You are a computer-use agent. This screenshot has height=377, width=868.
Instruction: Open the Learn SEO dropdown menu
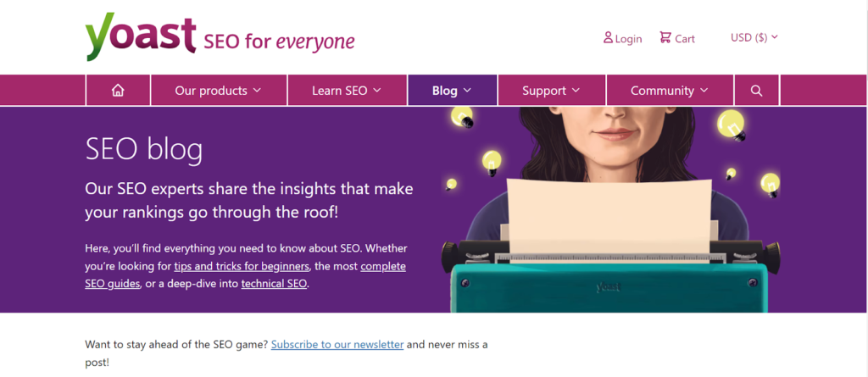tap(347, 91)
